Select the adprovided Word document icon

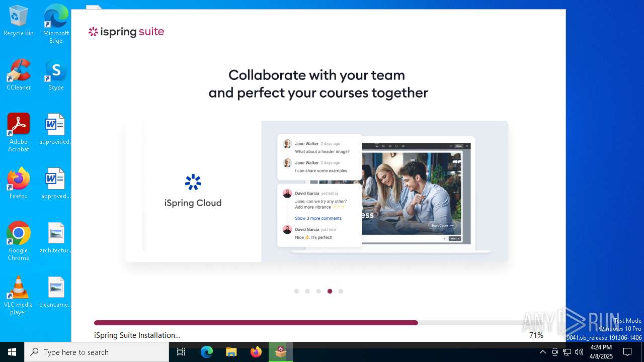55,129
